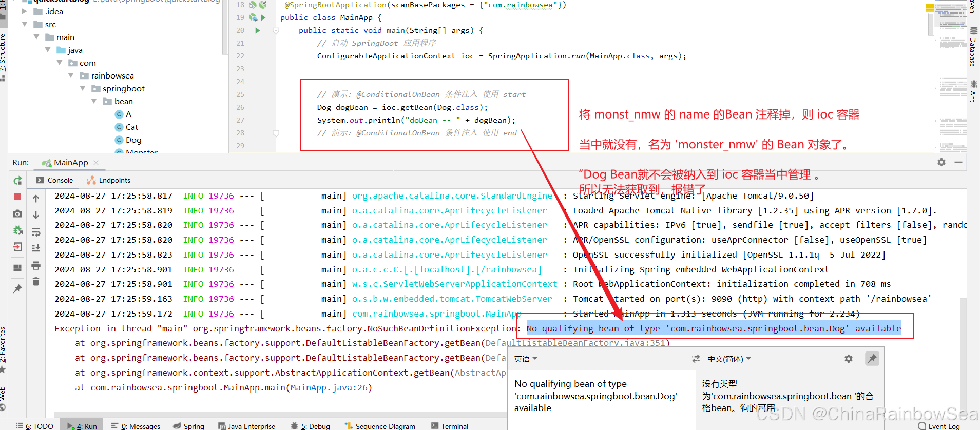Print the console output

(36, 265)
